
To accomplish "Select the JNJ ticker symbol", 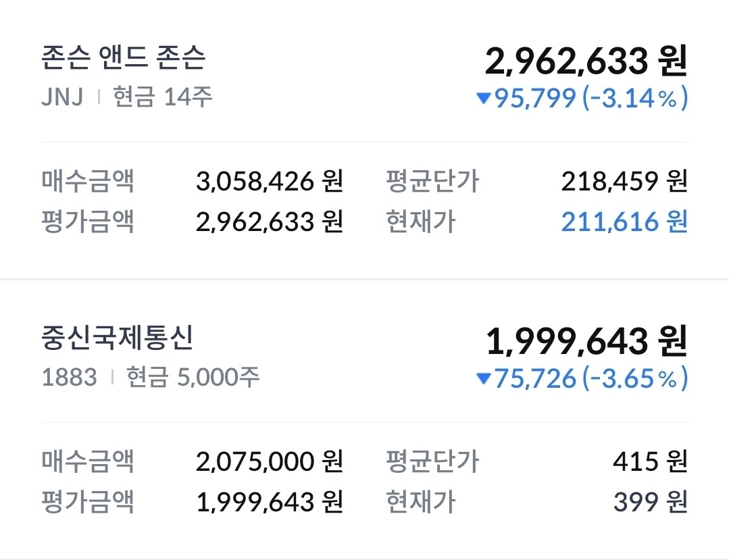I will point(62,97).
